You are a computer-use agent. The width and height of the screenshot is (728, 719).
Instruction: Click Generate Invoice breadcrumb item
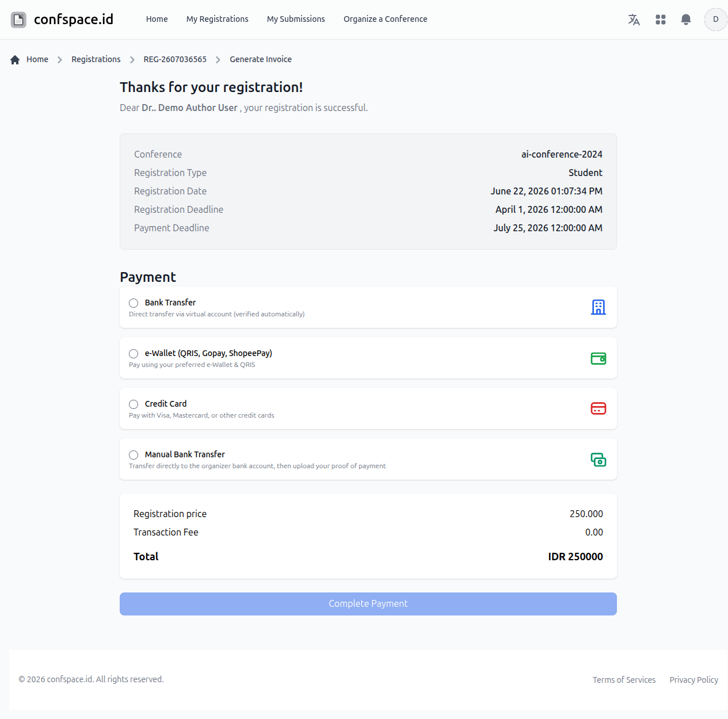point(261,59)
